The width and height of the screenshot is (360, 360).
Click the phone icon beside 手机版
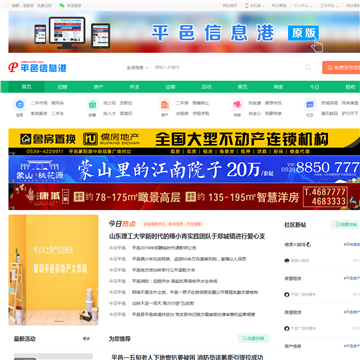247,6
